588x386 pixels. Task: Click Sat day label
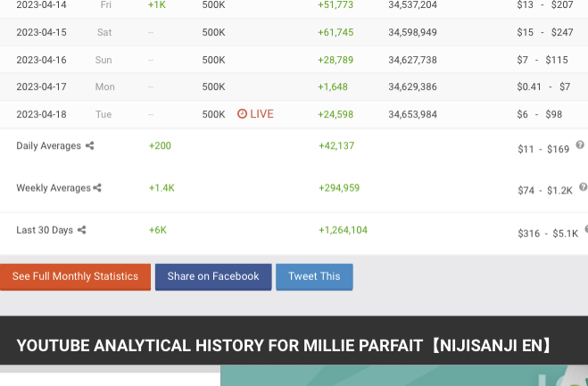click(104, 32)
